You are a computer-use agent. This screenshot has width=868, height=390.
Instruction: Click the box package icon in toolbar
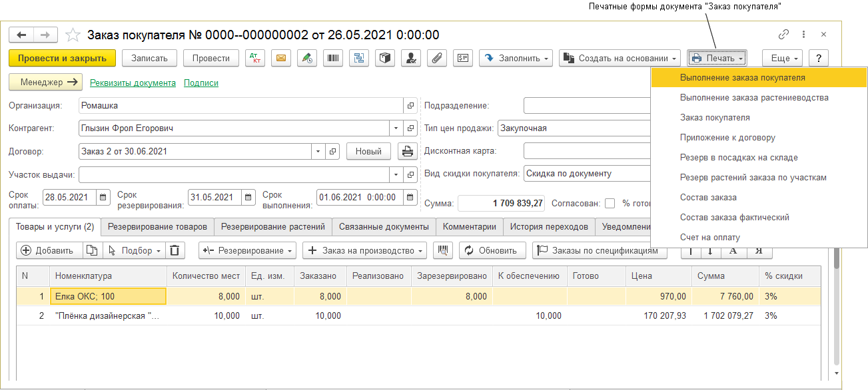click(385, 58)
